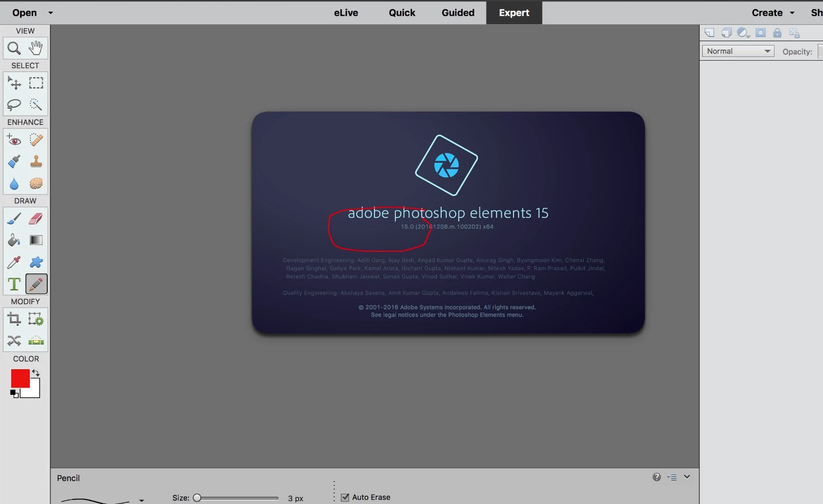Reset to default black and white colors
This screenshot has width=823, height=504.
[x=14, y=394]
